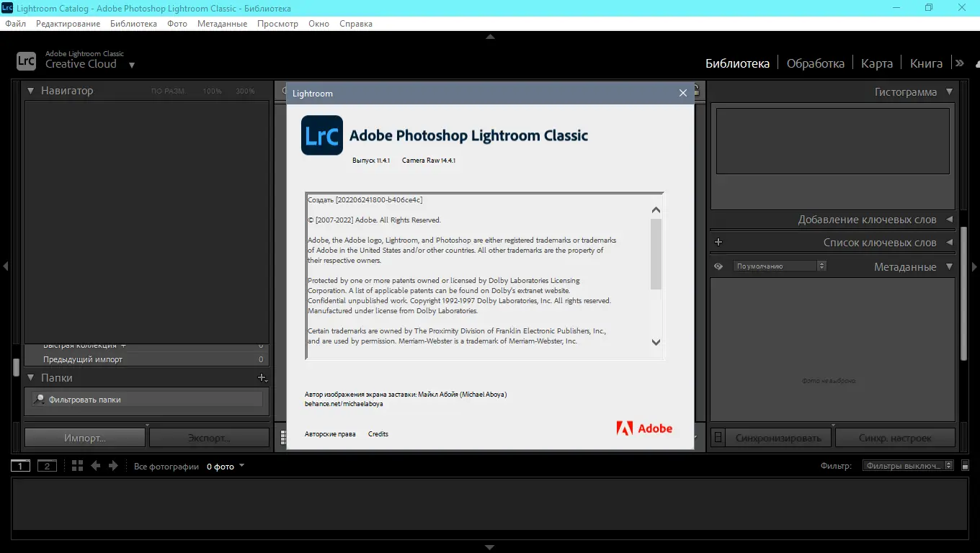
Task: Collapse the Папки panel triangle
Action: [x=31, y=378]
